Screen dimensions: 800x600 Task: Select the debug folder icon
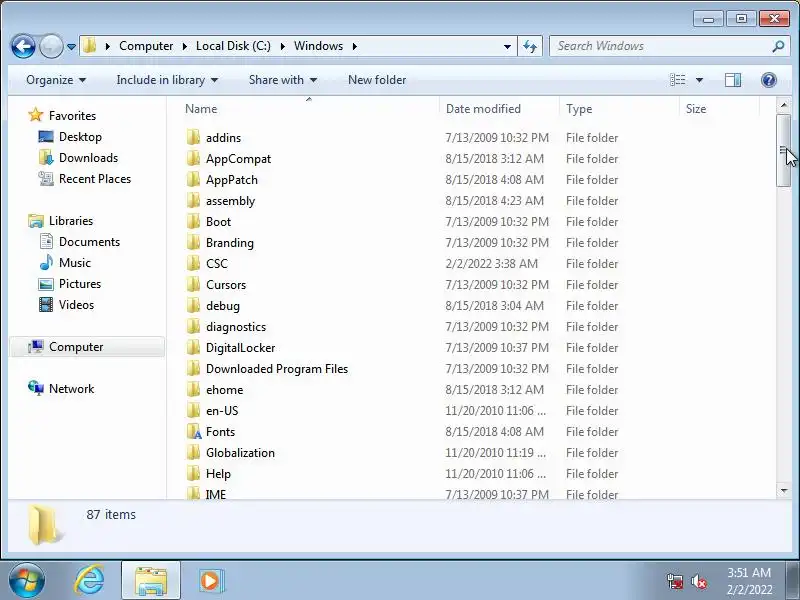(x=193, y=305)
